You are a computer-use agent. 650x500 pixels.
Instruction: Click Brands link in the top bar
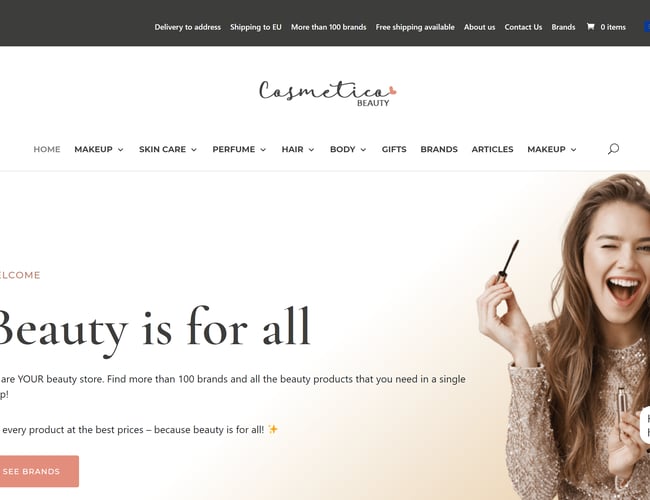(x=563, y=27)
